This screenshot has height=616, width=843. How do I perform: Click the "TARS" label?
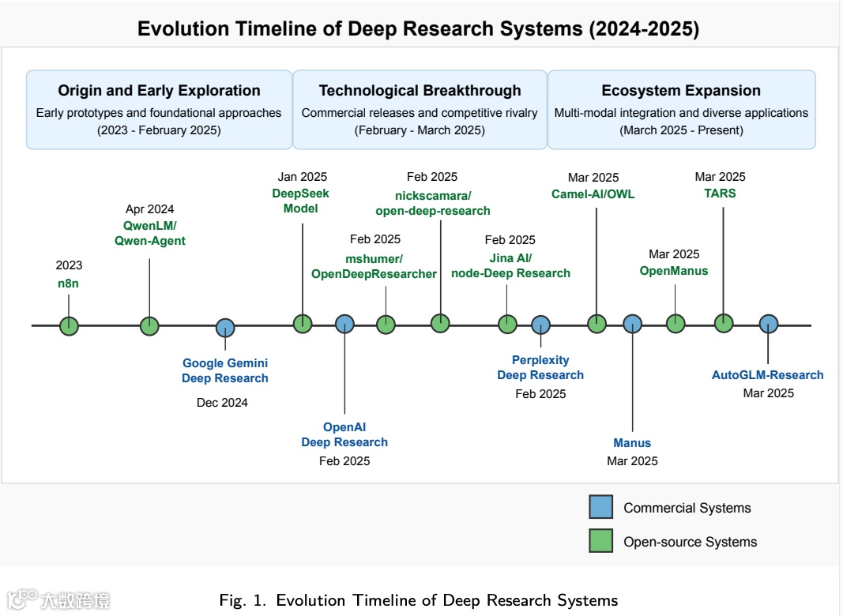pyautogui.click(x=720, y=193)
